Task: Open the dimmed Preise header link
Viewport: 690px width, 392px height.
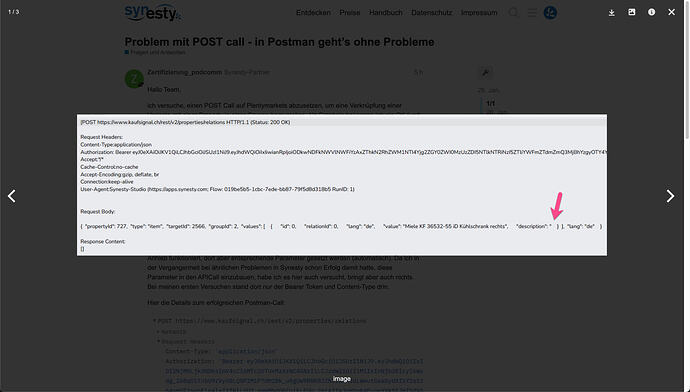Action: coord(349,13)
